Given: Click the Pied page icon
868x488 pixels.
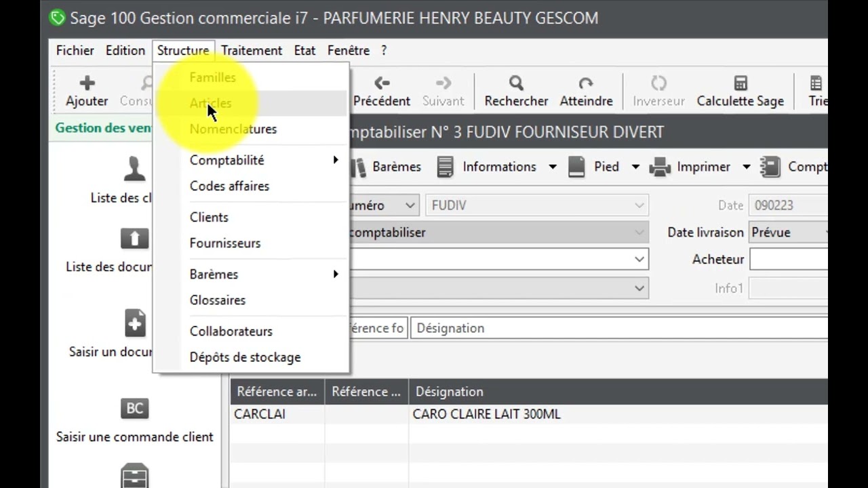Looking at the screenshot, I should tap(576, 167).
